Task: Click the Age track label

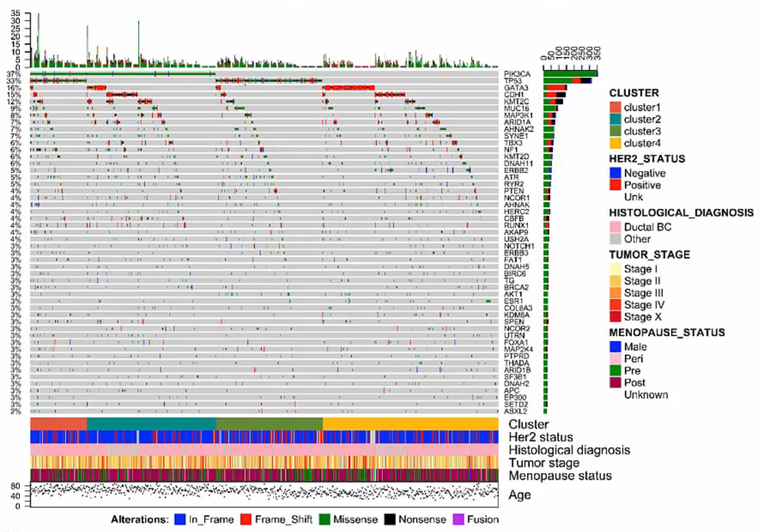Action: [520, 495]
